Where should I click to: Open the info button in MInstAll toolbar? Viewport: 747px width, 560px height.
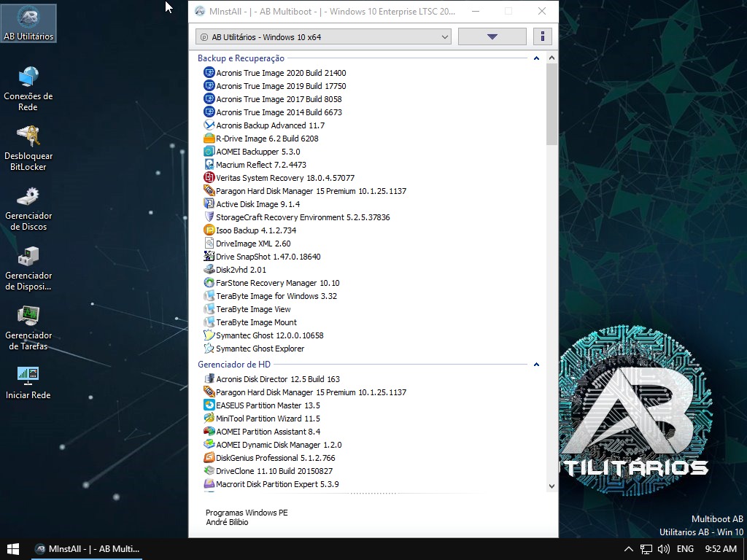(x=543, y=36)
